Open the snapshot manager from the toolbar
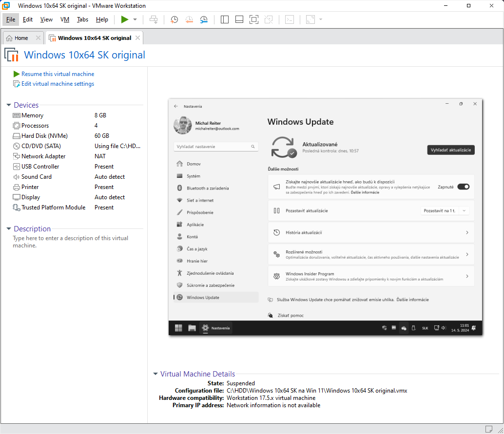504x434 pixels. pyautogui.click(x=204, y=19)
